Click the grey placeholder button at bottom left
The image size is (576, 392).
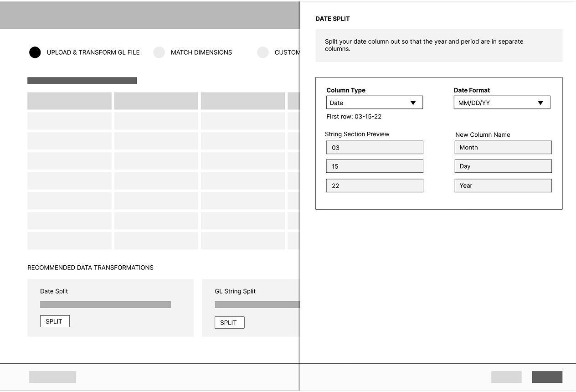[x=52, y=377]
